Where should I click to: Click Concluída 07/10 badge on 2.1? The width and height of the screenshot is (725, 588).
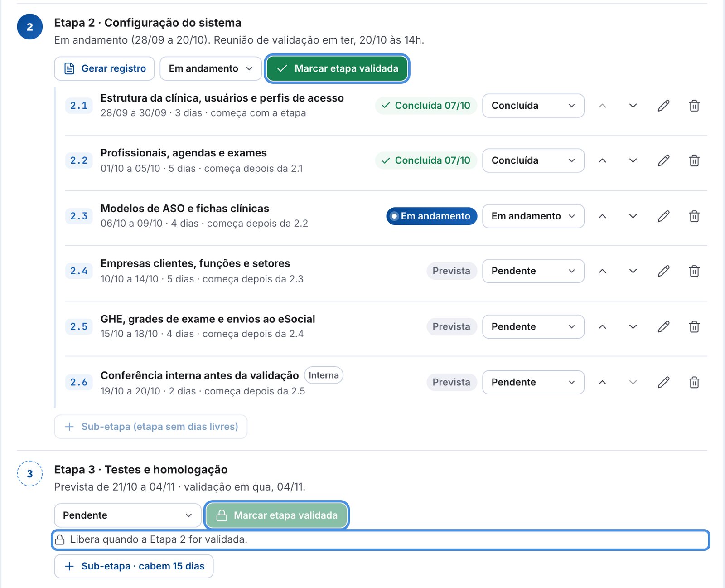[x=426, y=106]
